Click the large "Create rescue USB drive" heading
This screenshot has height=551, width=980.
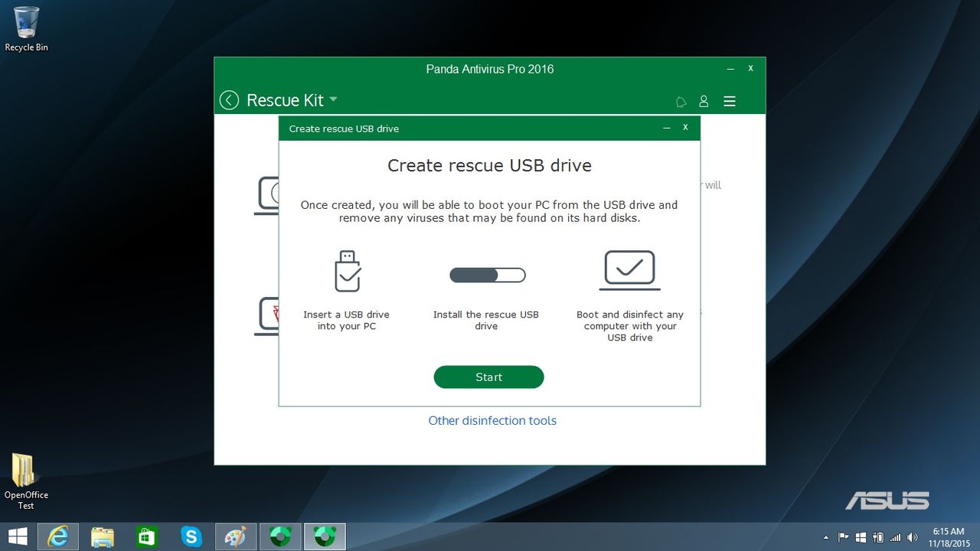[x=489, y=165]
